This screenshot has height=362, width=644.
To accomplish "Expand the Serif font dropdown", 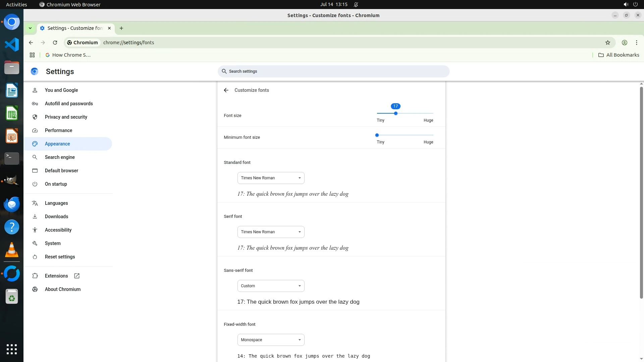I will (x=271, y=232).
